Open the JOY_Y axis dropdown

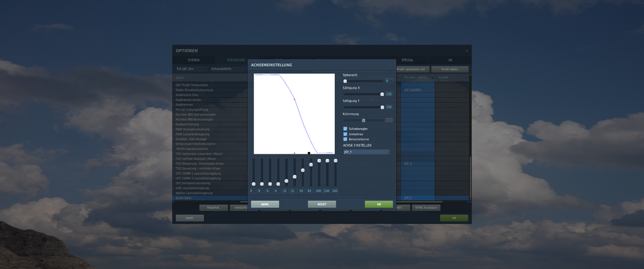point(366,152)
